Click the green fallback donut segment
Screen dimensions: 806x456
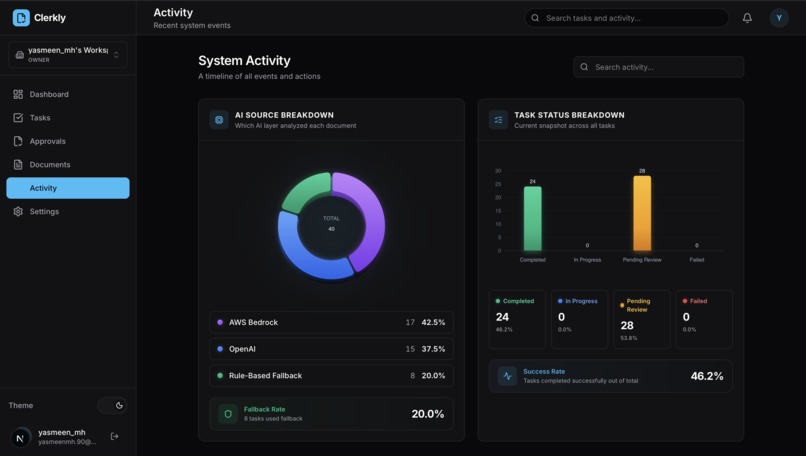305,191
